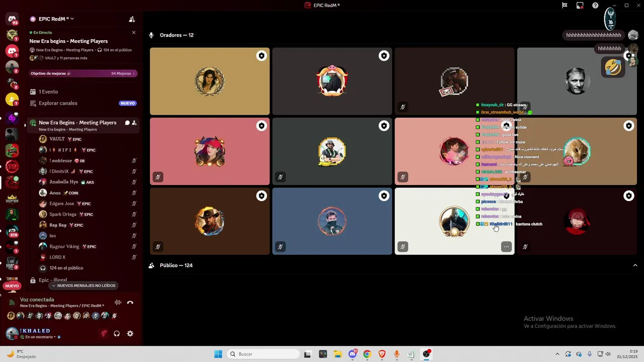Click the screen device icon with red dot
644x362 pixels.
point(580,6)
